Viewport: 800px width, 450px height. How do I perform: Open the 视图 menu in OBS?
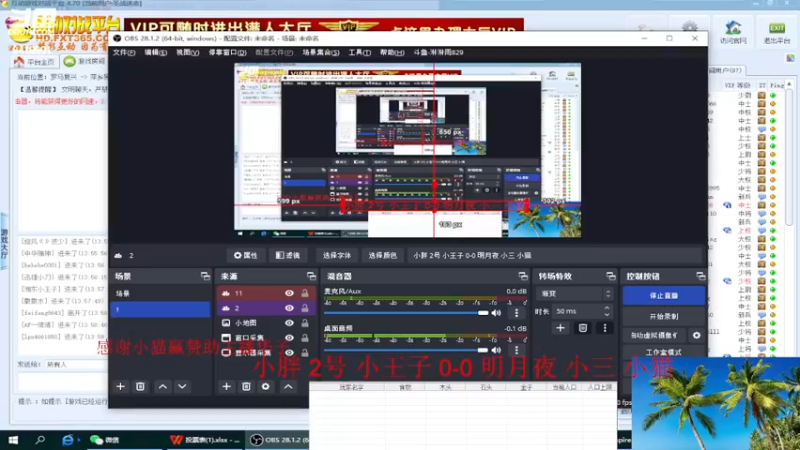pos(187,53)
